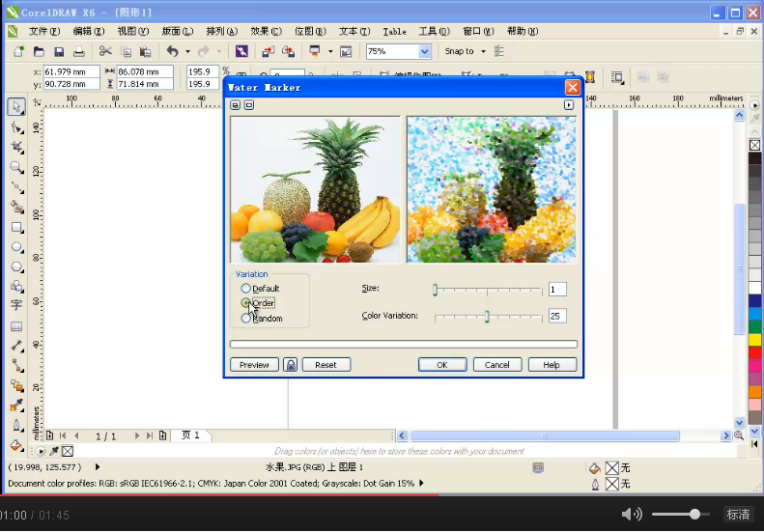The width and height of the screenshot is (764, 532).
Task: Select the Random variation radio button
Action: (x=246, y=318)
